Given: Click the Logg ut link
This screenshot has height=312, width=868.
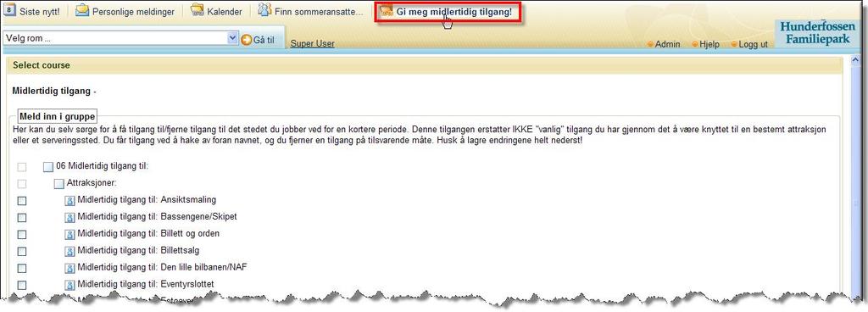Looking at the screenshot, I should (x=749, y=44).
